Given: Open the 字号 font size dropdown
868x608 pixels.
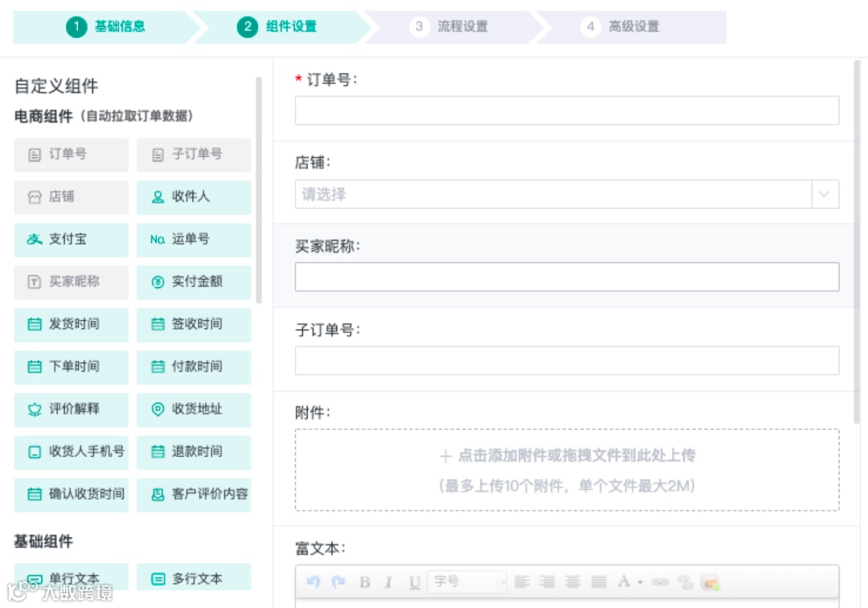Looking at the screenshot, I should [467, 581].
